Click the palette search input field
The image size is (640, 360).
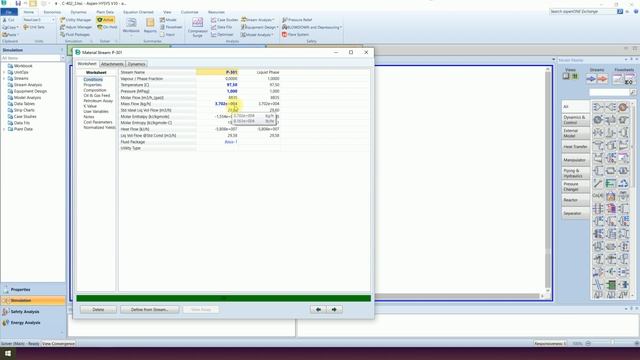pyautogui.click(x=609, y=93)
